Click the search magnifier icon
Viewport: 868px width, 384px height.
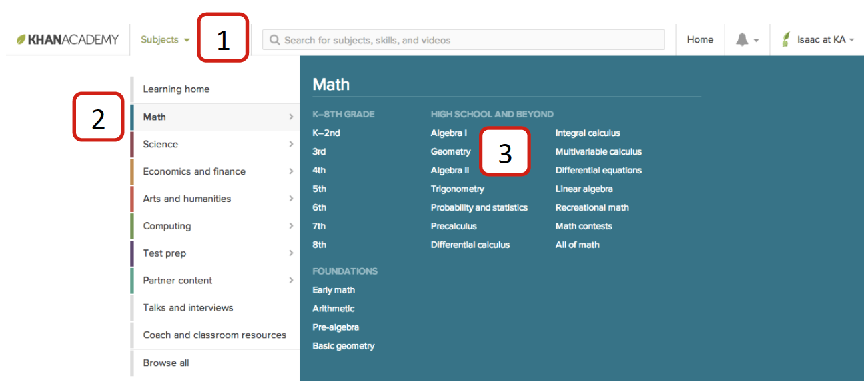(x=274, y=40)
